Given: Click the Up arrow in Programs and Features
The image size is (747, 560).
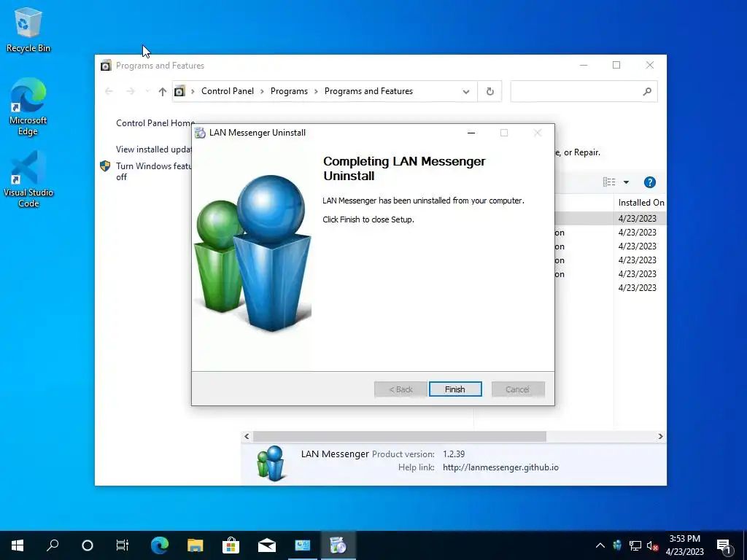Looking at the screenshot, I should point(163,91).
